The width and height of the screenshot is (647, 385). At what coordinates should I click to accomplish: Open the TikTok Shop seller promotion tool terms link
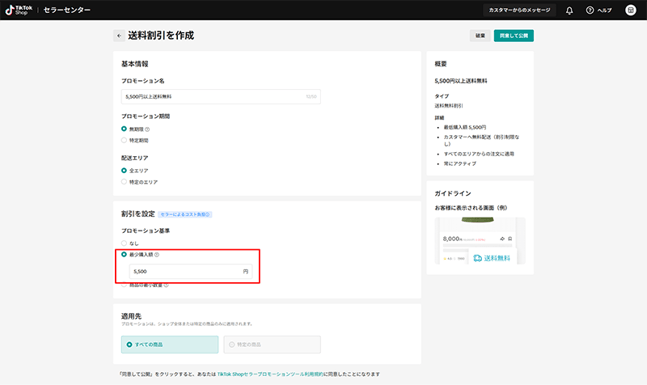click(x=270, y=374)
